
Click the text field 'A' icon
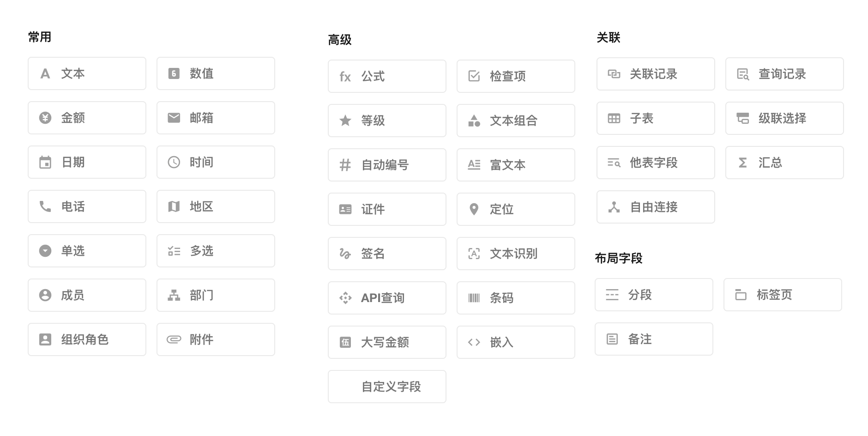[45, 73]
